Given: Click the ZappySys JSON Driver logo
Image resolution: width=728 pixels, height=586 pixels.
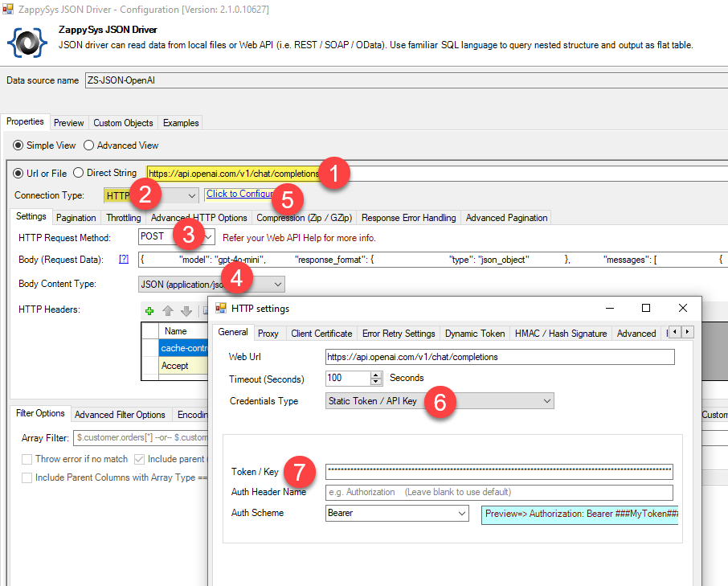Looking at the screenshot, I should pyautogui.click(x=27, y=43).
